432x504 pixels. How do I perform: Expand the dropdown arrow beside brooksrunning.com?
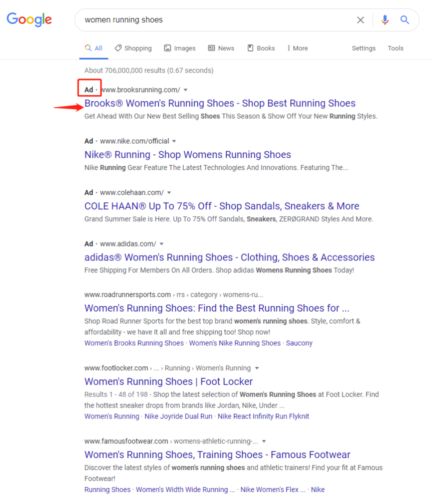(x=185, y=90)
